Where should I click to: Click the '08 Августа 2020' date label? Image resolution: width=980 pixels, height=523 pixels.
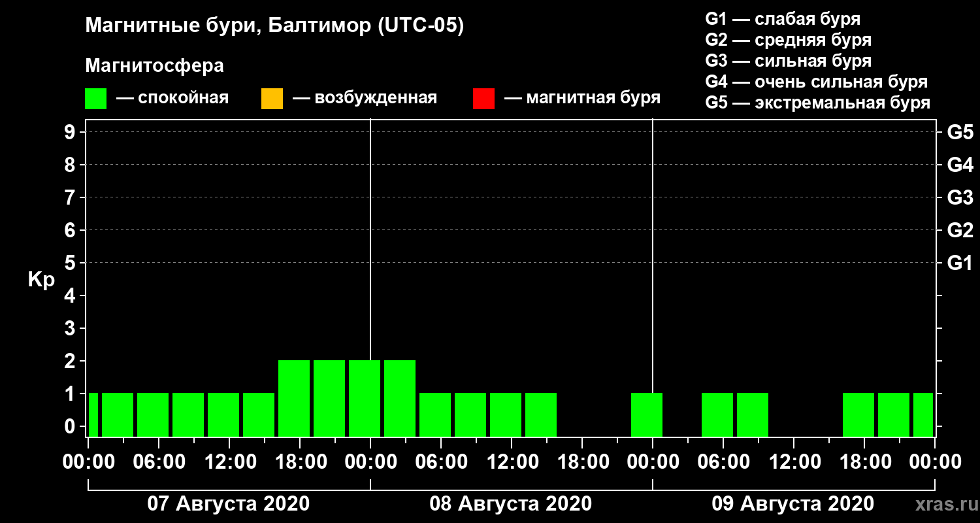[x=511, y=503]
